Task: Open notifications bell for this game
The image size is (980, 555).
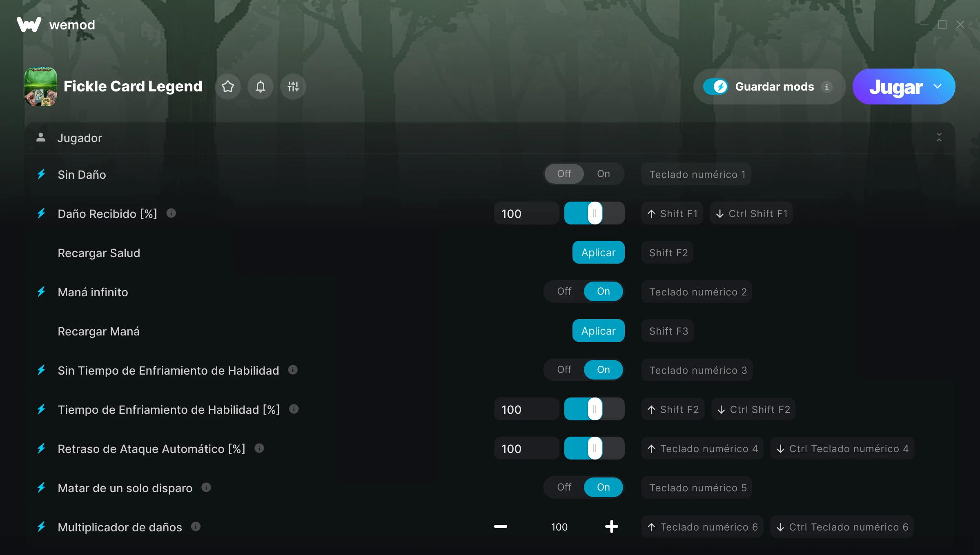Action: 261,87
